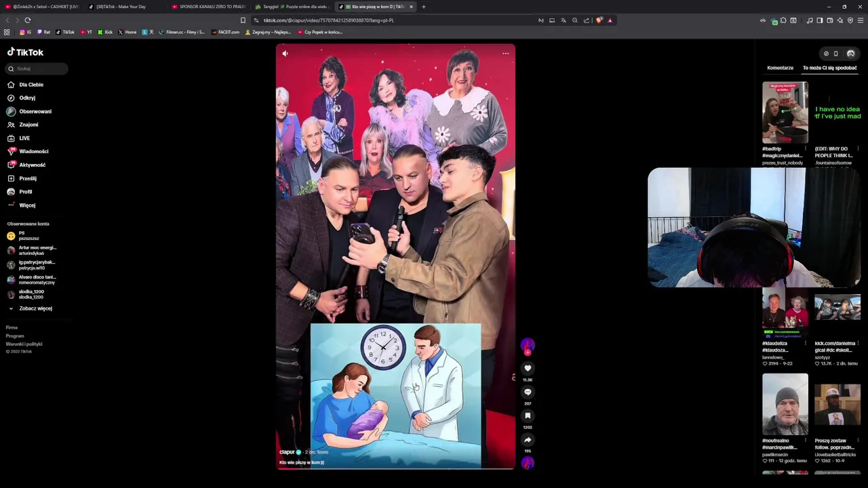Screen dimensions: 868x488
Task: Switch to Komentarze tab
Action: (780, 68)
